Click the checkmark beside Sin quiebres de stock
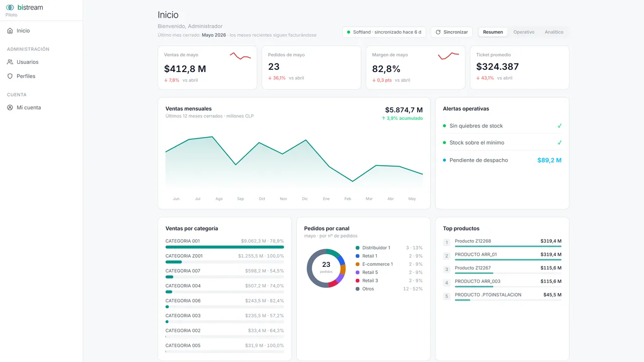 (x=559, y=126)
